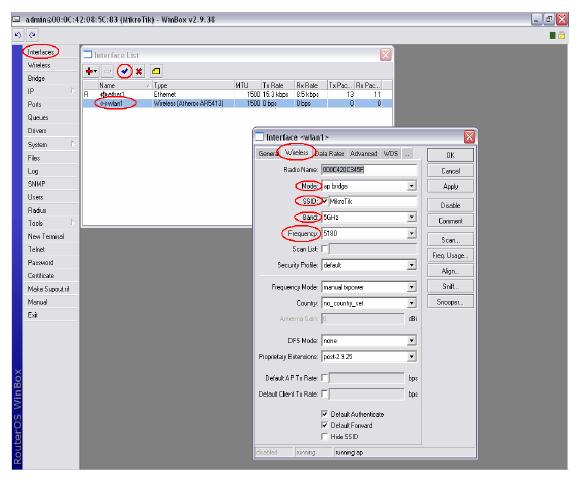Open Interfaces in the sidebar menu
Image resolution: width=576 pixels, height=484 pixels.
(x=40, y=52)
